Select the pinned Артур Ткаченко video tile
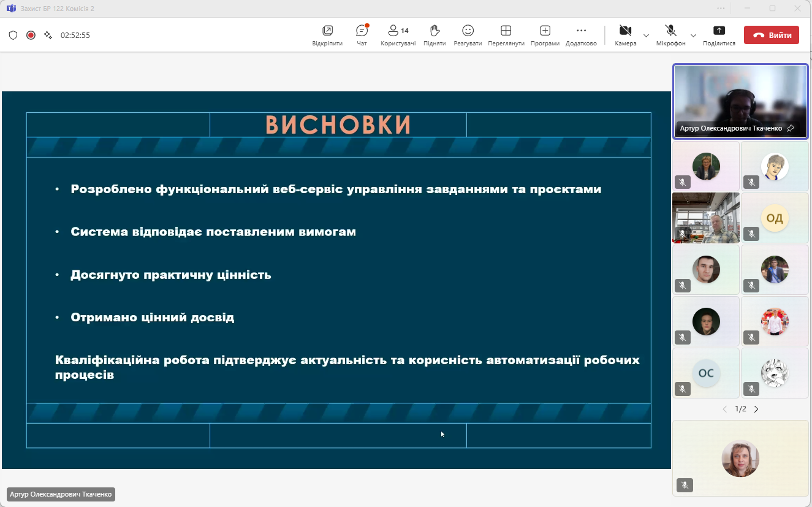Screen dimensions: 812x507 (740, 101)
